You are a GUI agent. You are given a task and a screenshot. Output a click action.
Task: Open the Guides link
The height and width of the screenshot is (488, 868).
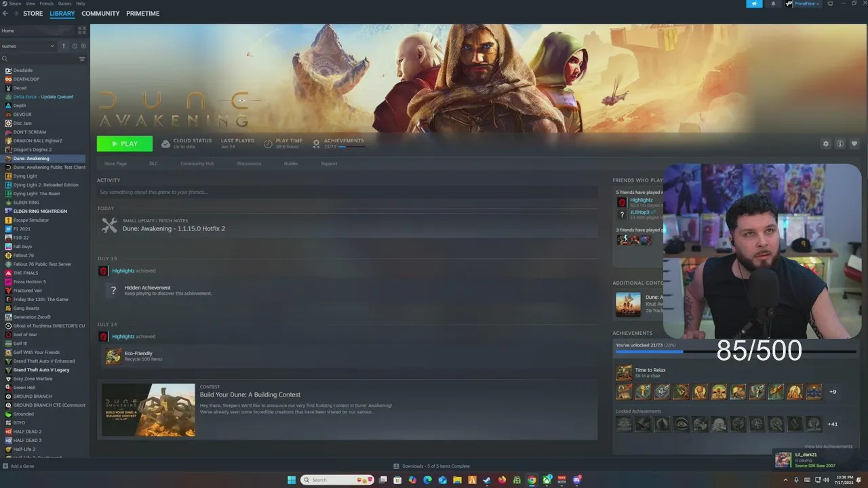[x=291, y=163]
